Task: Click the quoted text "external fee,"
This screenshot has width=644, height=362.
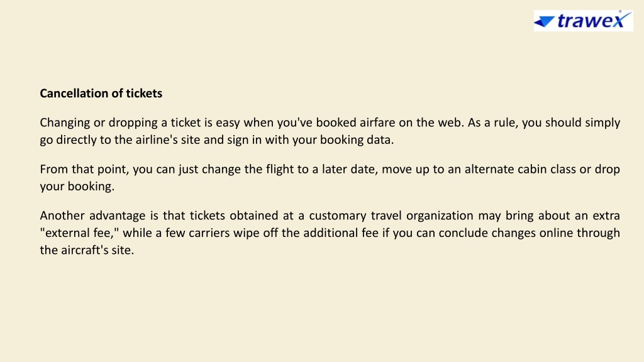Action: pos(79,233)
